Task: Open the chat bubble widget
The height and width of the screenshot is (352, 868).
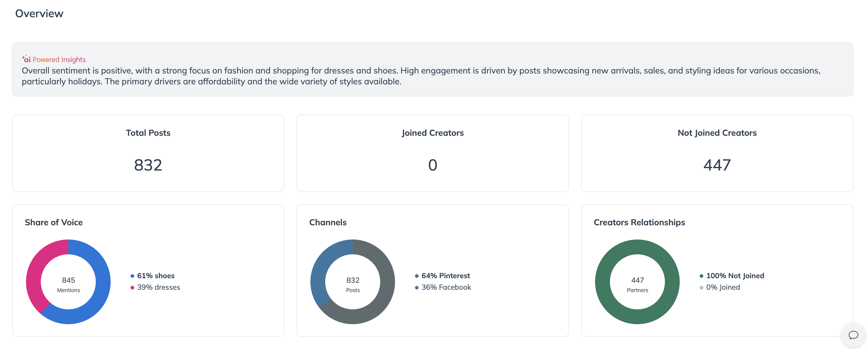Action: (853, 335)
